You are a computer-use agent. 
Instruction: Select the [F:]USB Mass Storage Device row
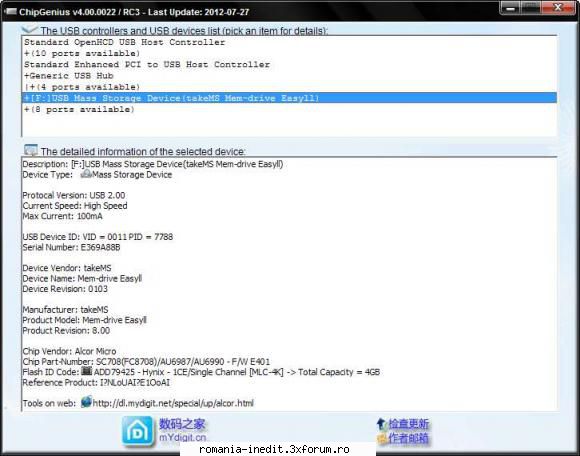point(289,98)
